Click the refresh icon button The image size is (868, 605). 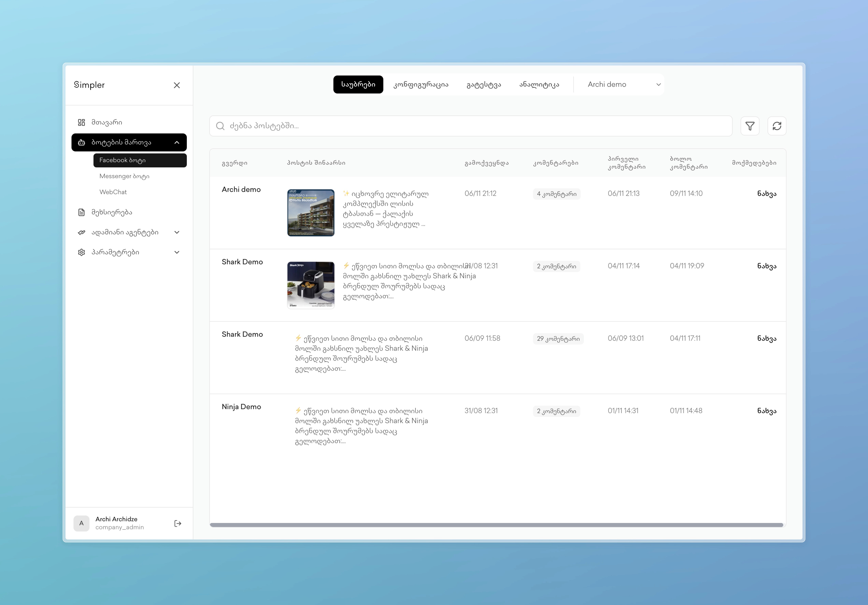pyautogui.click(x=777, y=126)
